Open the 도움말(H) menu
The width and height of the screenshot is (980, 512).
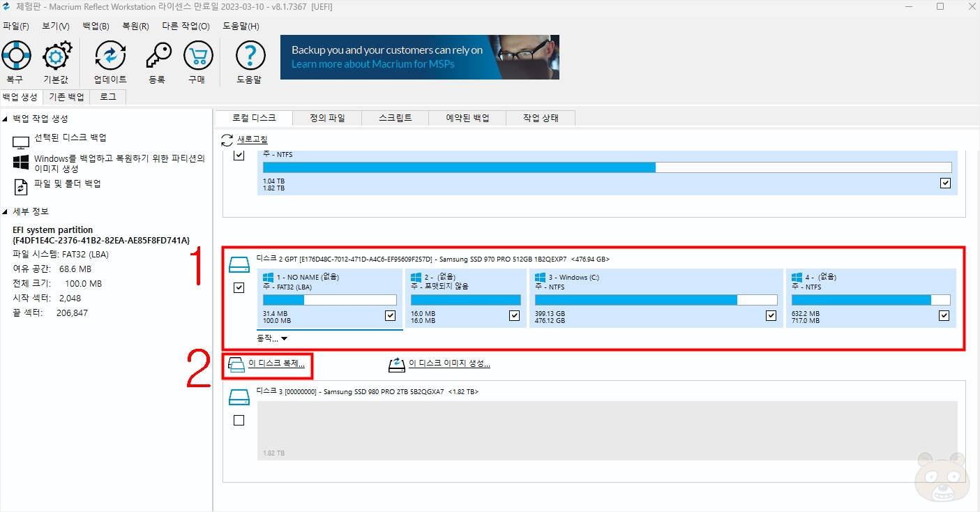coord(241,27)
